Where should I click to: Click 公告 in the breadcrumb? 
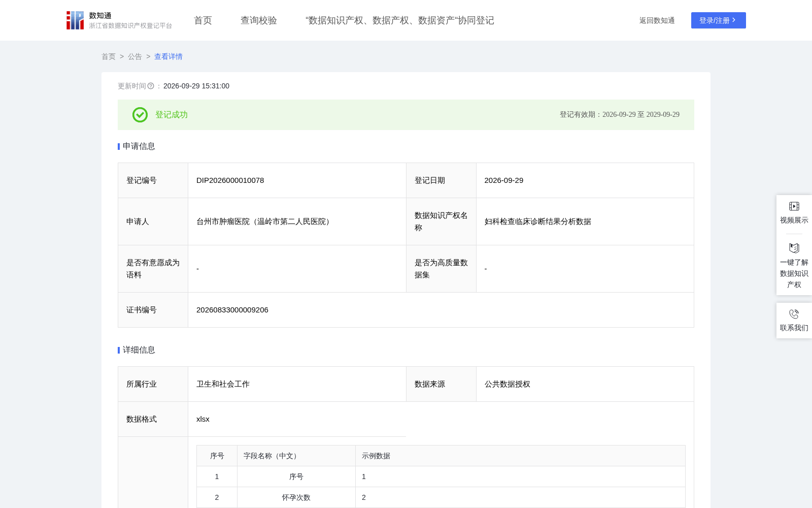tap(135, 56)
